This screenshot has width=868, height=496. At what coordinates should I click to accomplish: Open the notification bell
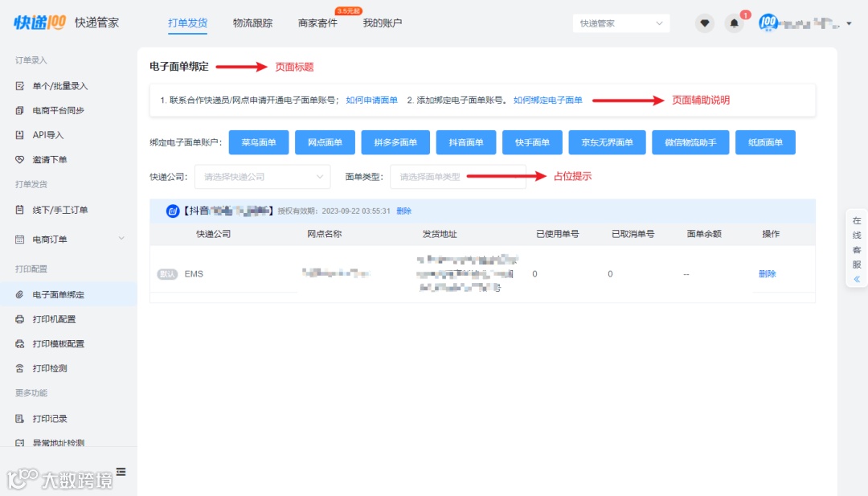[734, 23]
